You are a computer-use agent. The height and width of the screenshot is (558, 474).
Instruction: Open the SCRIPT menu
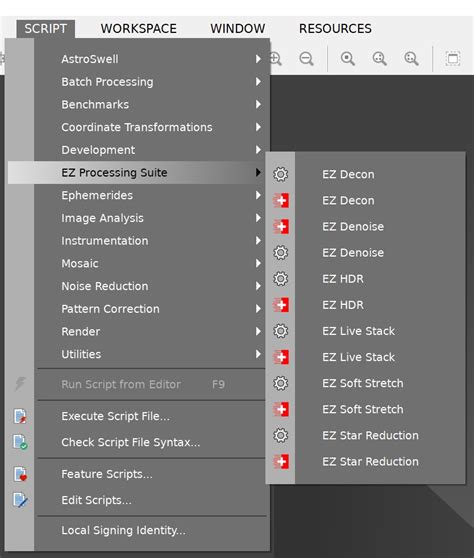coord(46,28)
